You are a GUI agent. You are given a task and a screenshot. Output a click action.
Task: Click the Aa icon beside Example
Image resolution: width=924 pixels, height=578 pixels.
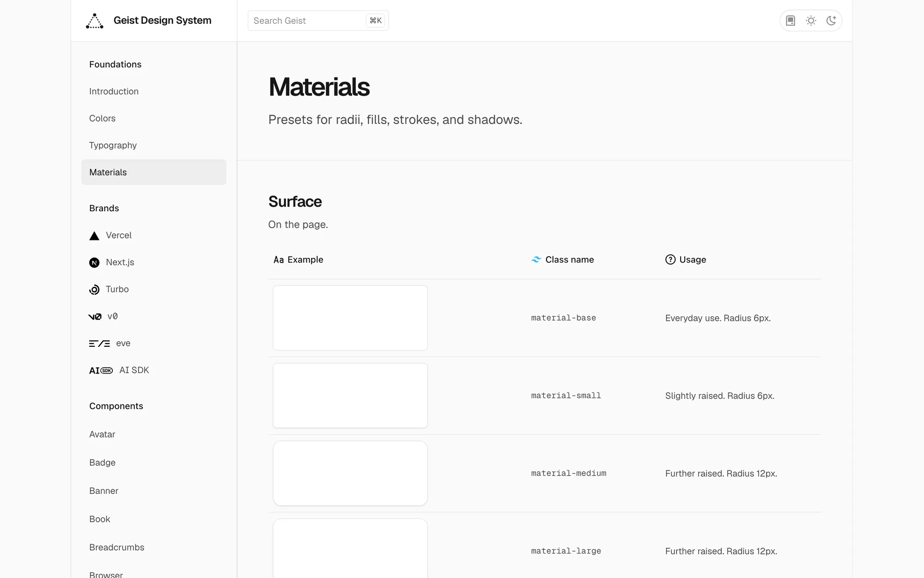tap(279, 260)
